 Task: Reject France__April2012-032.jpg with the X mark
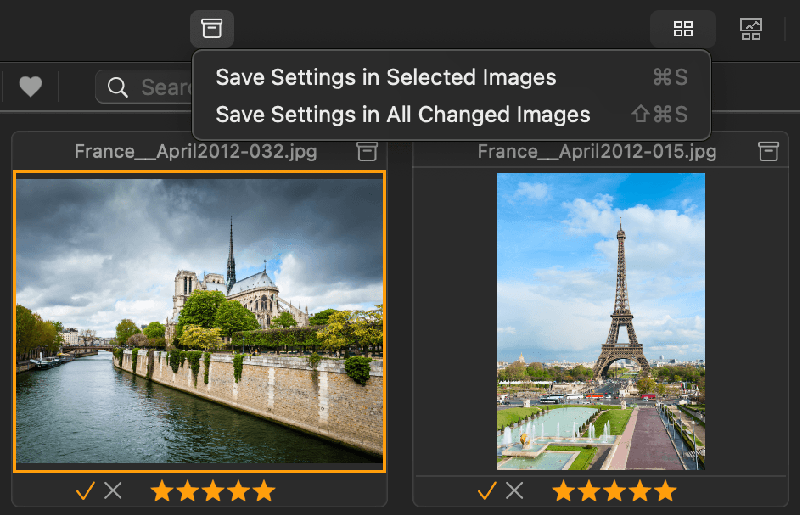[113, 491]
